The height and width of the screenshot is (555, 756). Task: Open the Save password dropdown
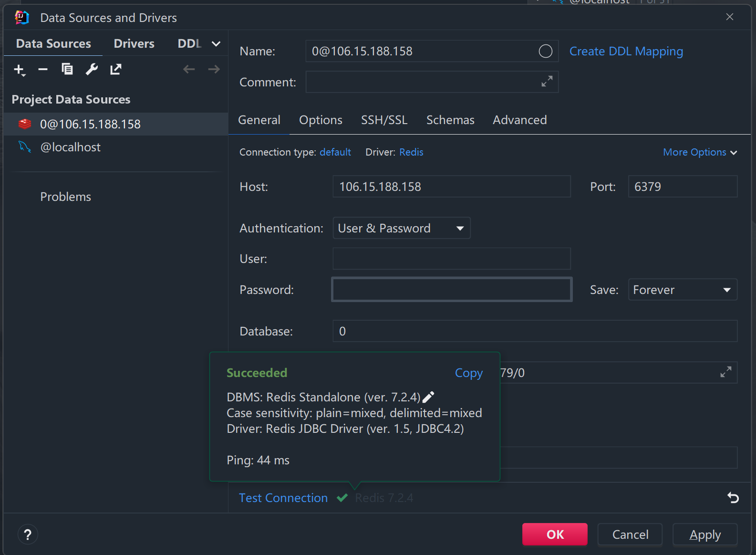coord(682,290)
